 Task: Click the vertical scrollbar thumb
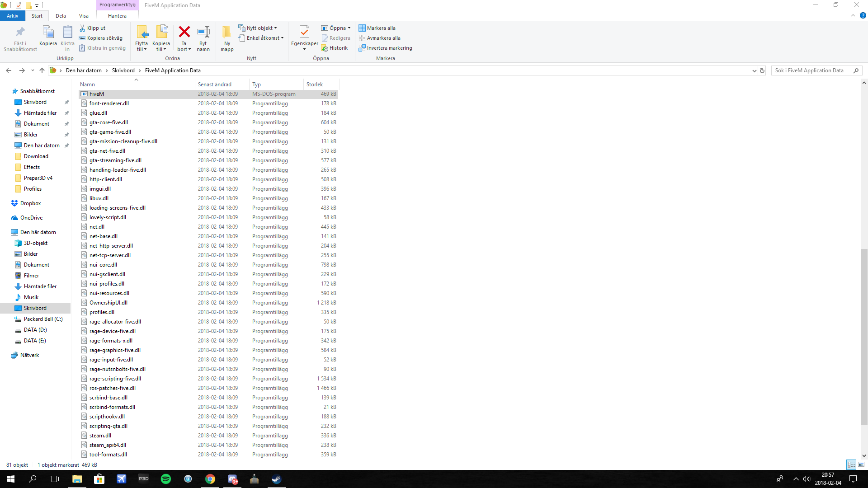point(864,337)
